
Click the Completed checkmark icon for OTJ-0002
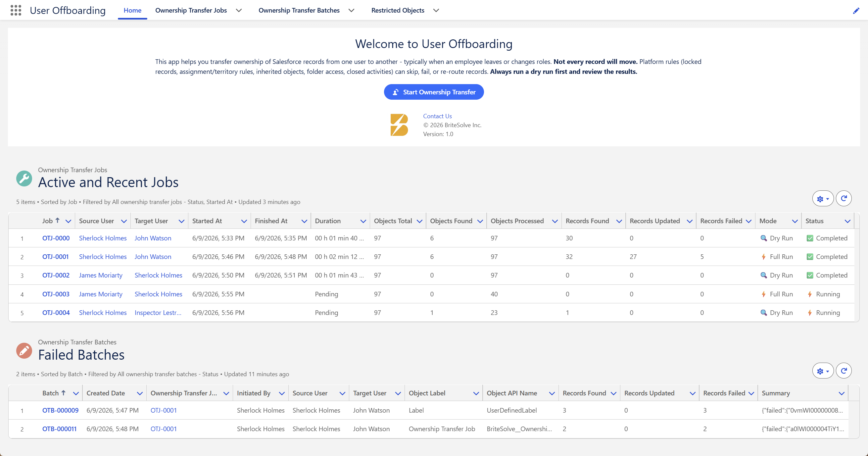click(x=810, y=275)
